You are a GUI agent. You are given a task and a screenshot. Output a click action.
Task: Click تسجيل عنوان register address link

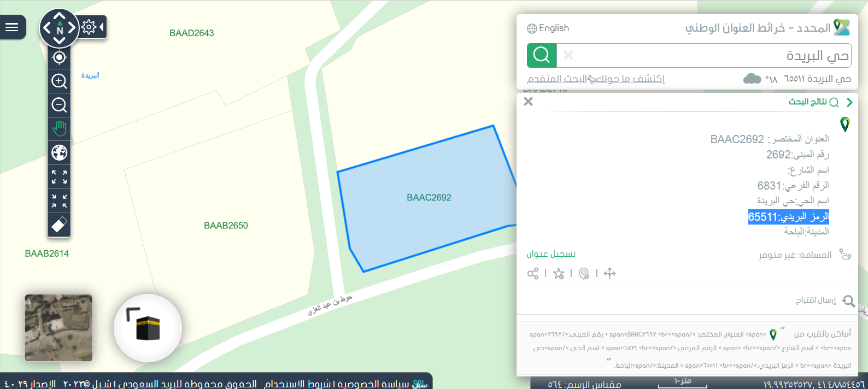click(551, 254)
